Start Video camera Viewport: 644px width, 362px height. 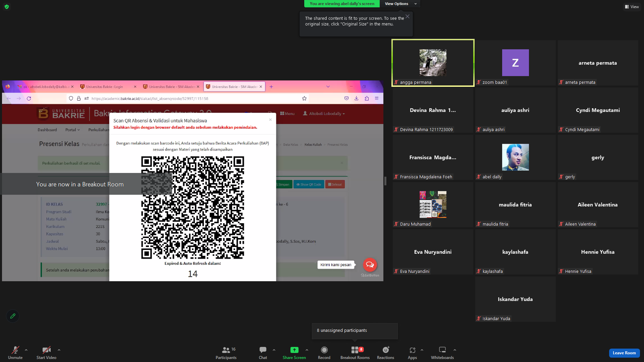(x=46, y=353)
